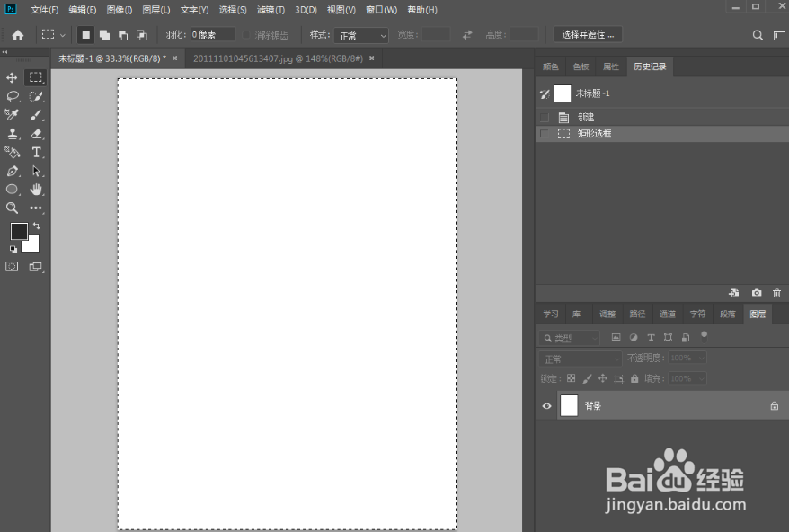Change the screen mode
Viewport: 789px width, 532px height.
35,267
